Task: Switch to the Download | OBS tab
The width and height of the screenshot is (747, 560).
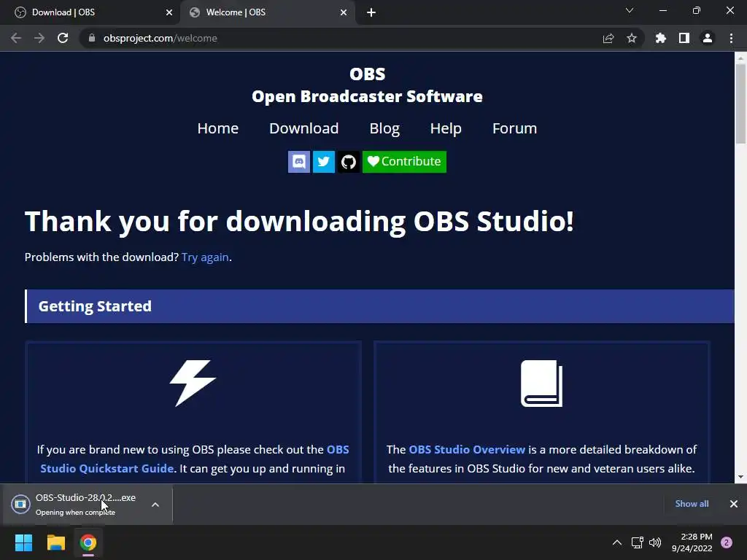Action: click(x=90, y=12)
